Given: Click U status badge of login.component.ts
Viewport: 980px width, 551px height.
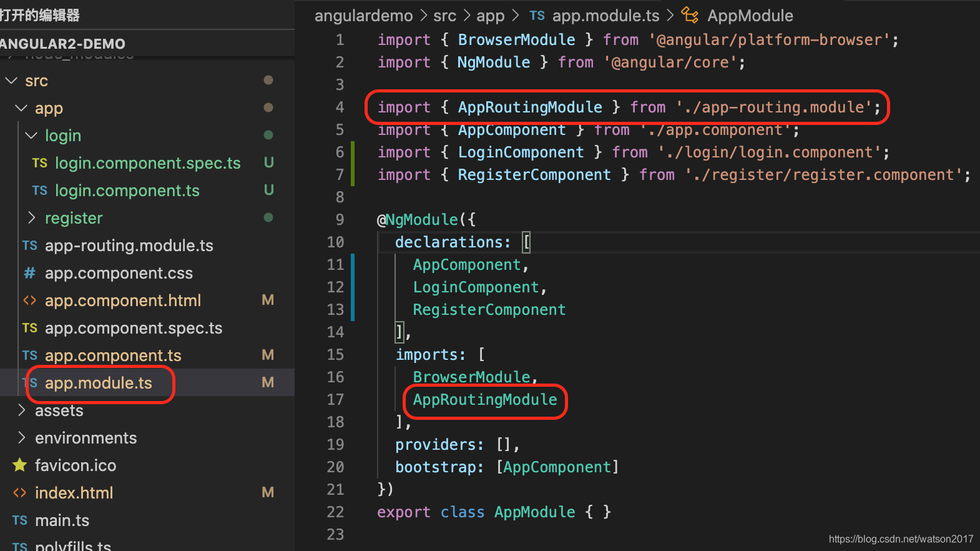Looking at the screenshot, I should [269, 190].
